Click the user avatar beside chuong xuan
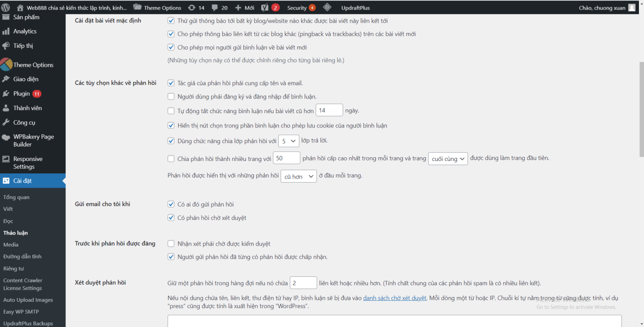644x327 pixels. coord(632,7)
